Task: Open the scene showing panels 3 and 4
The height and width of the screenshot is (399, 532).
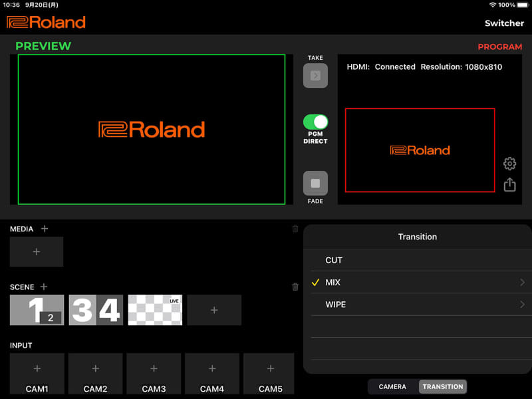Action: (x=95, y=310)
